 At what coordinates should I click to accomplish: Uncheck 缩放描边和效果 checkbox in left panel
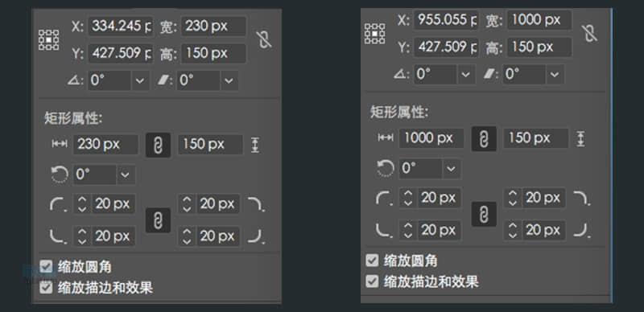[46, 287]
